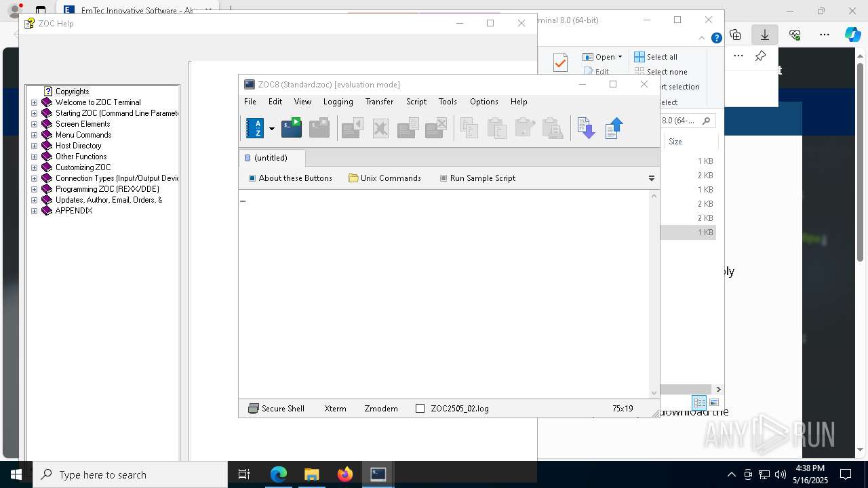Click the 75x19 terminal size indicator
The width and height of the screenshot is (868, 488).
[x=623, y=409]
